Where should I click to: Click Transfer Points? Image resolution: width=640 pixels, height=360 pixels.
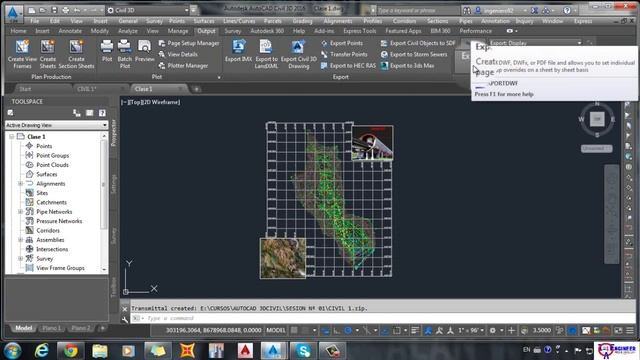tap(344, 54)
